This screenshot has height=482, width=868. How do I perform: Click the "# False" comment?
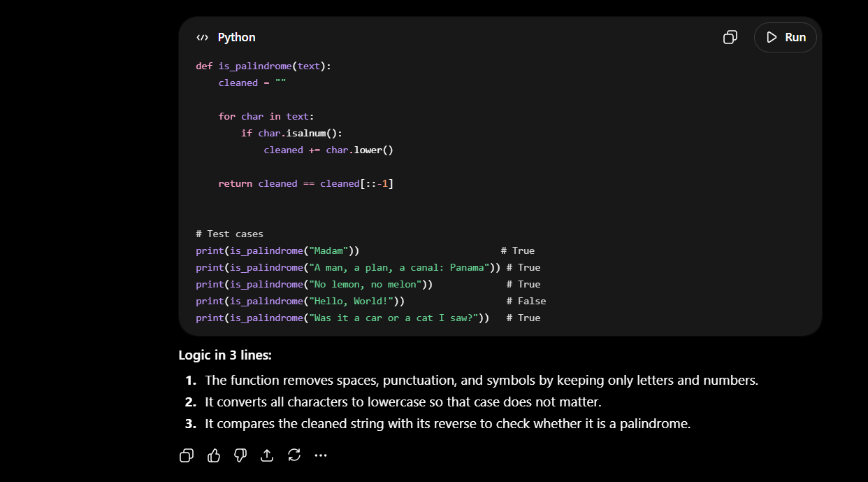pyautogui.click(x=526, y=301)
